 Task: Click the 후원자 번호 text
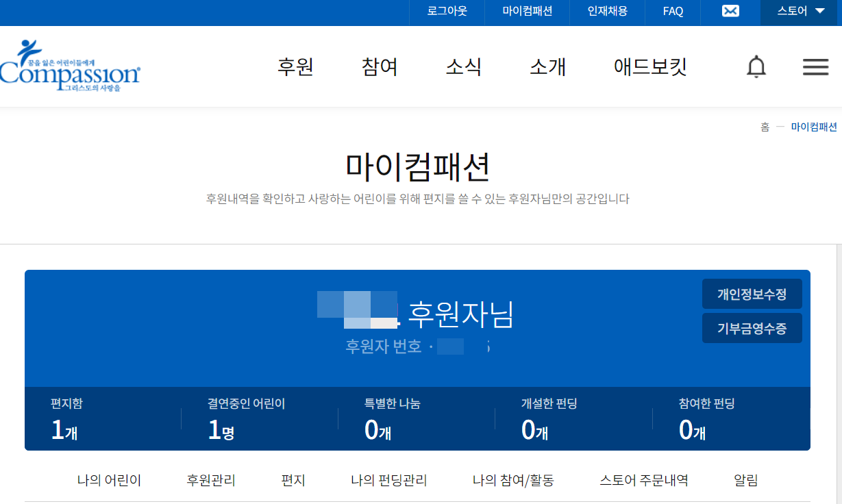pyautogui.click(x=384, y=346)
